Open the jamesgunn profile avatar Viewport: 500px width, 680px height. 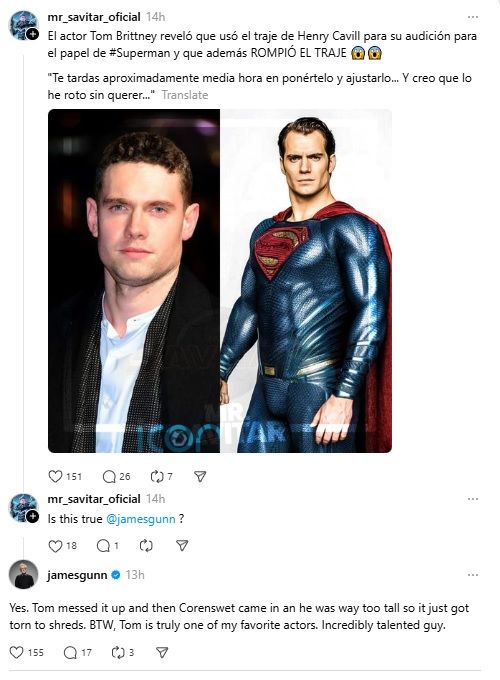click(24, 575)
